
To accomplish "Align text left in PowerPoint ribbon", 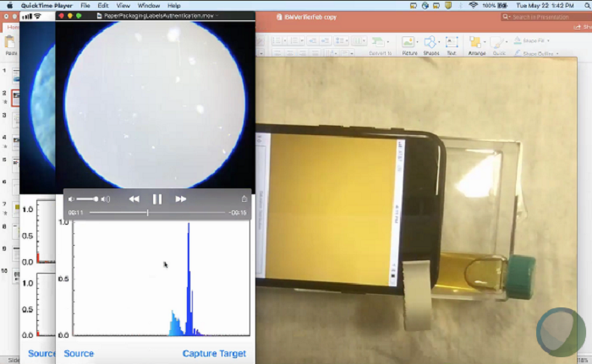I will tap(277, 53).
